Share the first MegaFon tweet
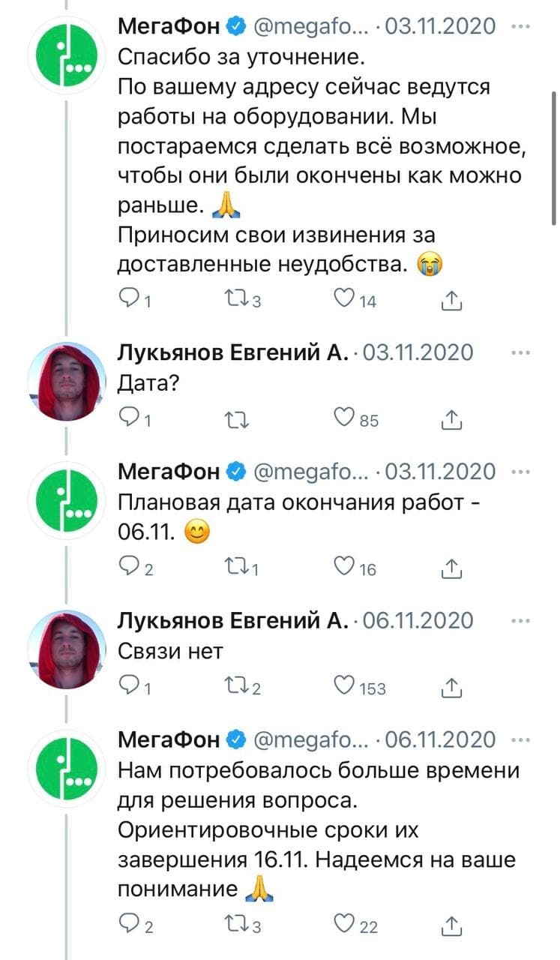 (x=450, y=301)
